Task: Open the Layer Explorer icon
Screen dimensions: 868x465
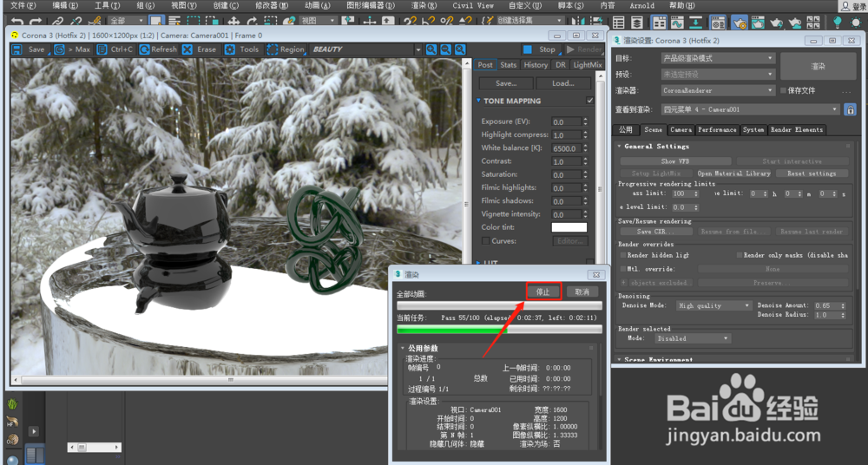Action: 637,23
